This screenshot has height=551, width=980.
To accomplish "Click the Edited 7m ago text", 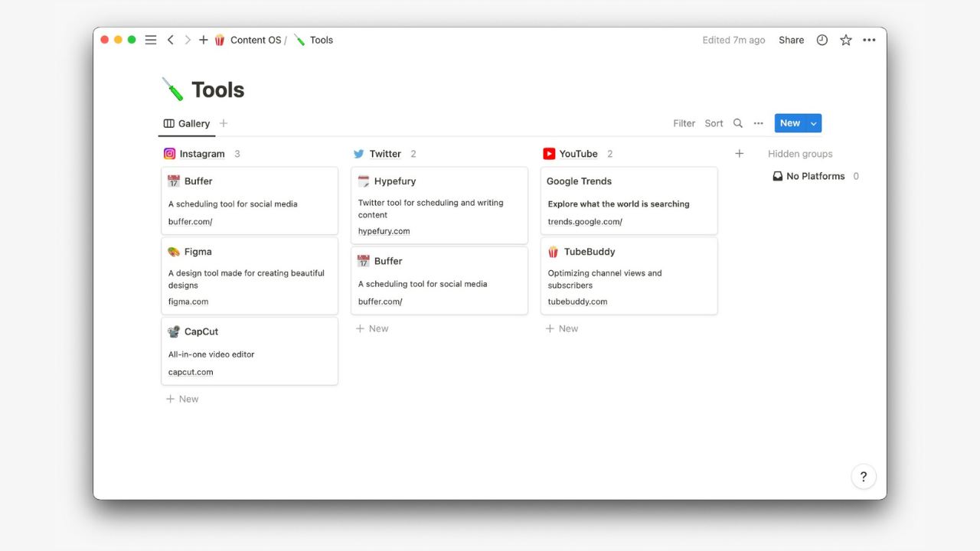I will (733, 40).
